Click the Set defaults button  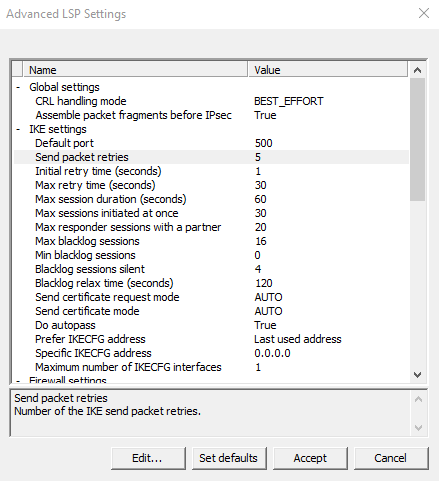229,458
